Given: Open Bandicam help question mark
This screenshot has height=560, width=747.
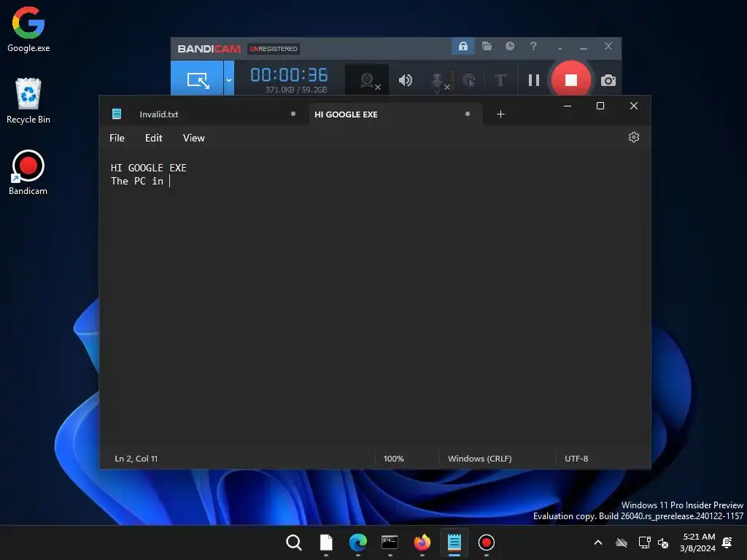Looking at the screenshot, I should click(533, 46).
